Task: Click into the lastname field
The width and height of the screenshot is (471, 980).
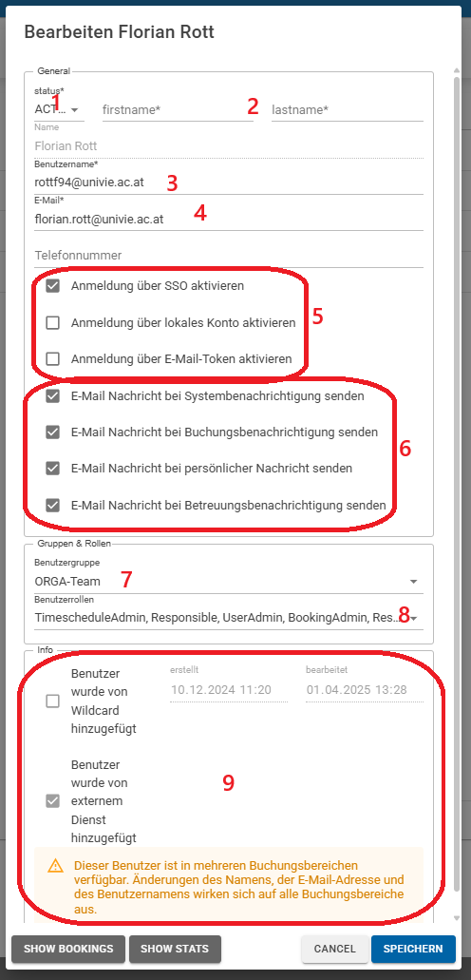Action: point(348,110)
